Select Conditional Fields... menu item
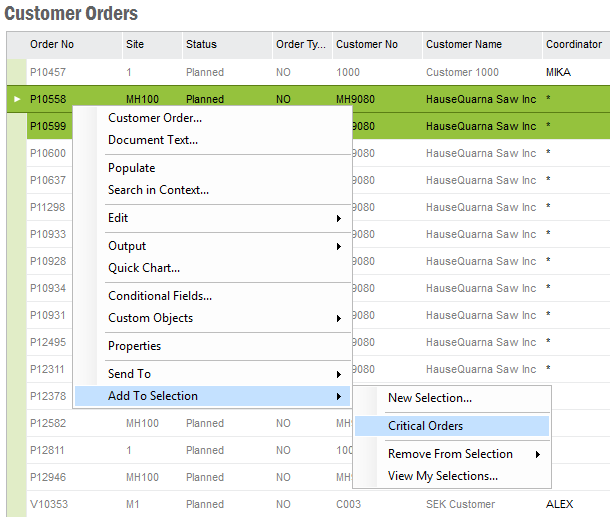The image size is (610, 517). [160, 296]
